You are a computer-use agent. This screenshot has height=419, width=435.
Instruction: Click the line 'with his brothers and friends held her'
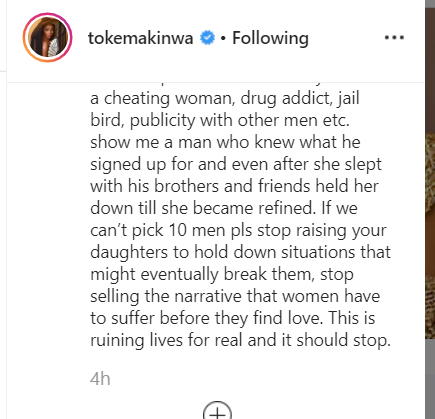pos(234,186)
